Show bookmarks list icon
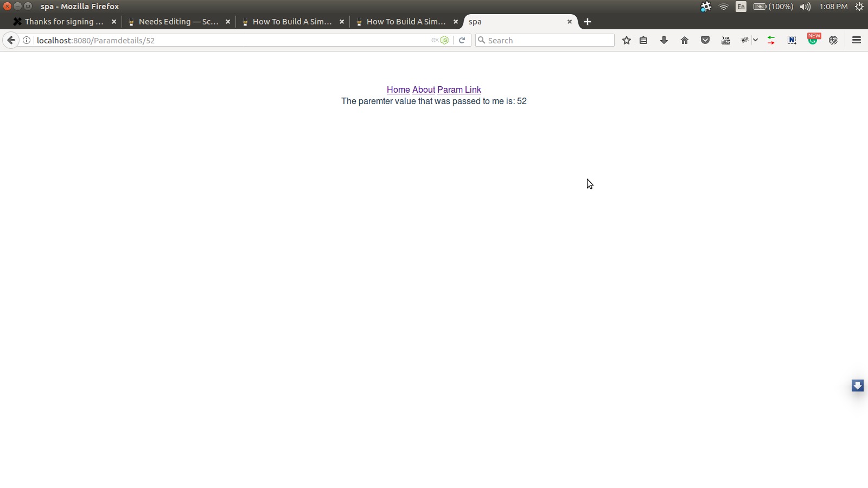The width and height of the screenshot is (868, 488). pyautogui.click(x=643, y=40)
